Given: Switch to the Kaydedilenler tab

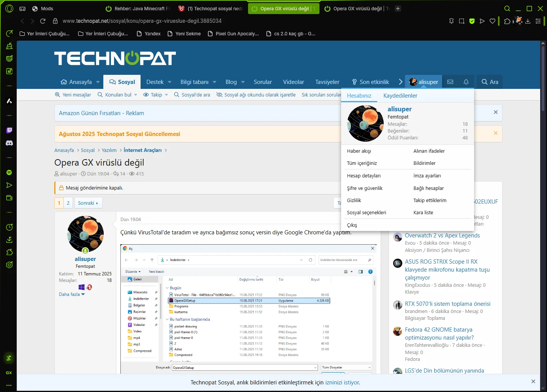Looking at the screenshot, I should [400, 96].
